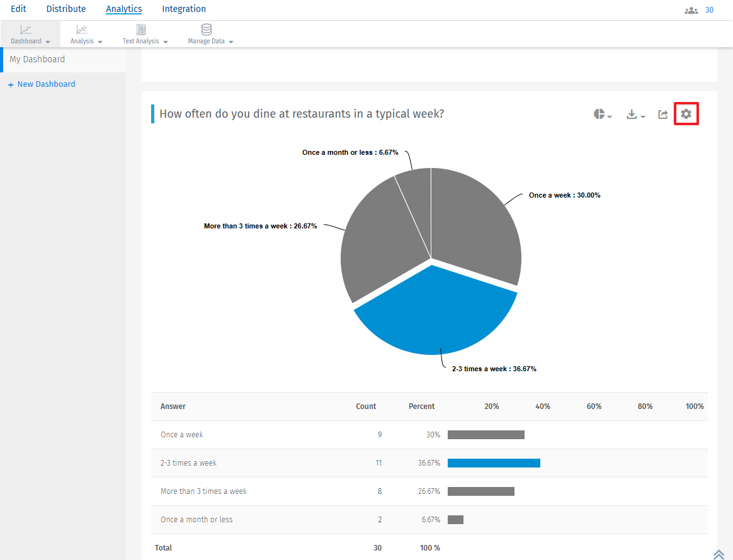This screenshot has height=560, width=733.
Task: Click the download icon for the chart
Action: 632,114
